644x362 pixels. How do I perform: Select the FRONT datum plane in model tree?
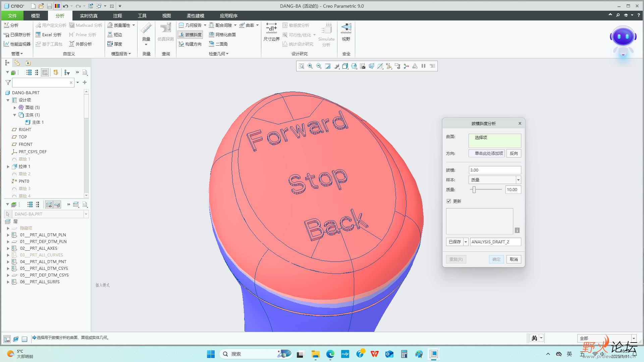25,144
